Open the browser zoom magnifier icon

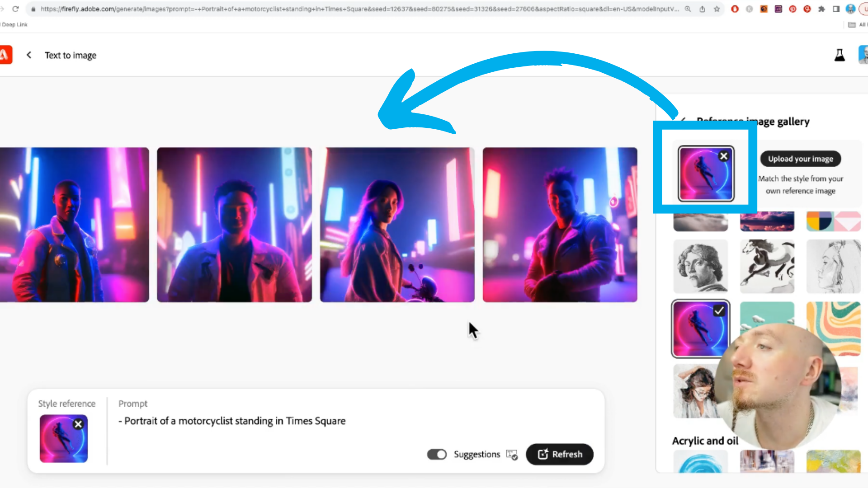688,9
